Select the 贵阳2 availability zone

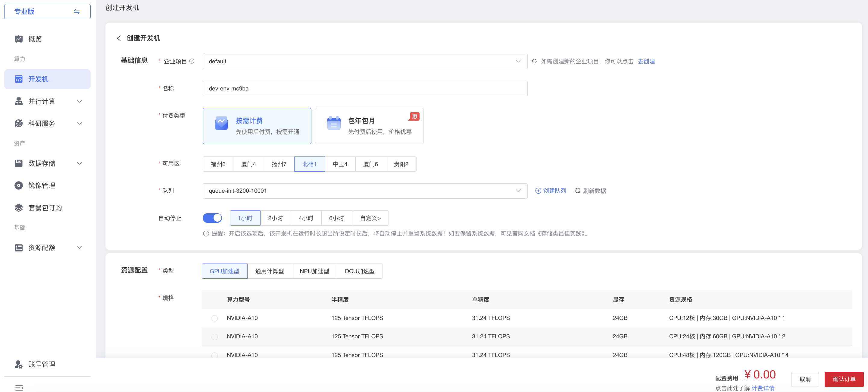pos(401,164)
